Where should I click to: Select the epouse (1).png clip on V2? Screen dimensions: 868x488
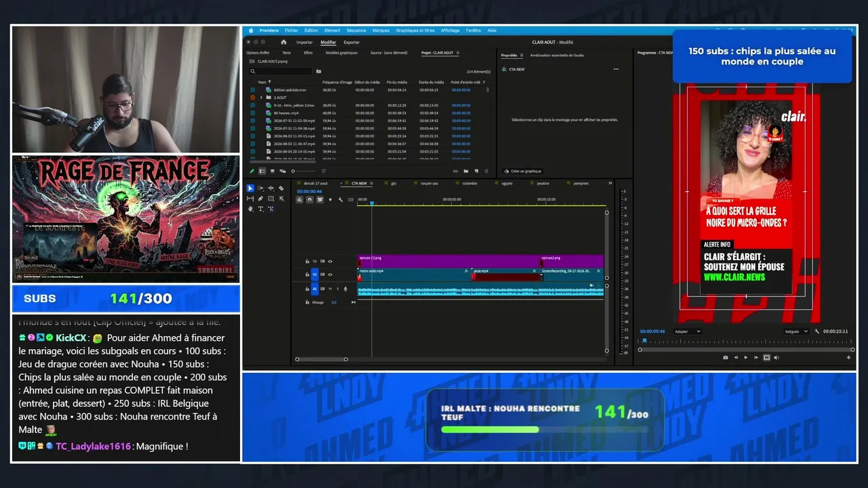(x=448, y=261)
